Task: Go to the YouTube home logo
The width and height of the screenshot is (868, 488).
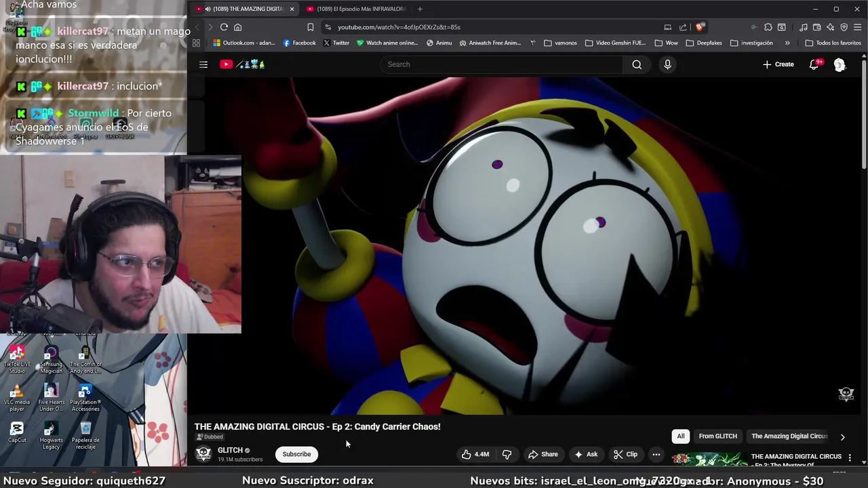Action: 242,64
